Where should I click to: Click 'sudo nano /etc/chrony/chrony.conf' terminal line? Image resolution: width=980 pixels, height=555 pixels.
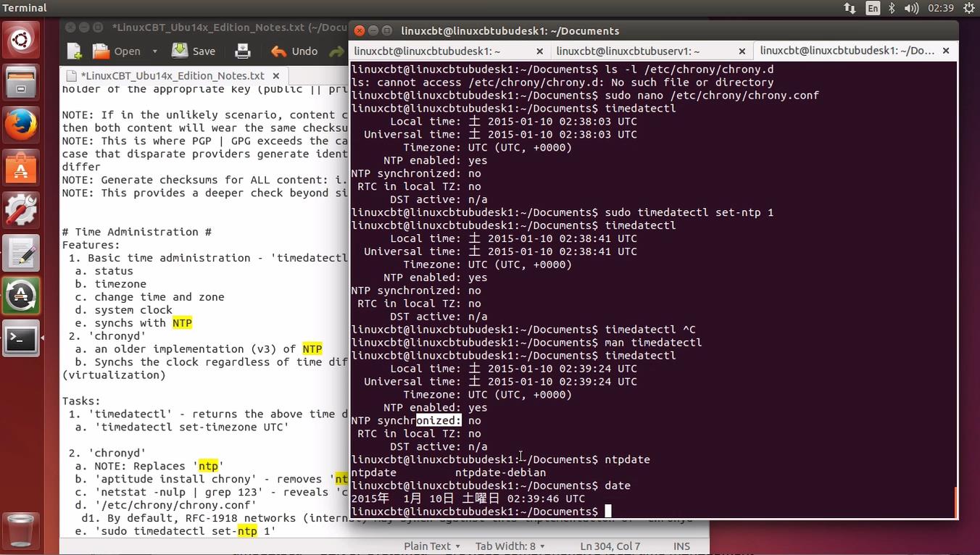[712, 95]
